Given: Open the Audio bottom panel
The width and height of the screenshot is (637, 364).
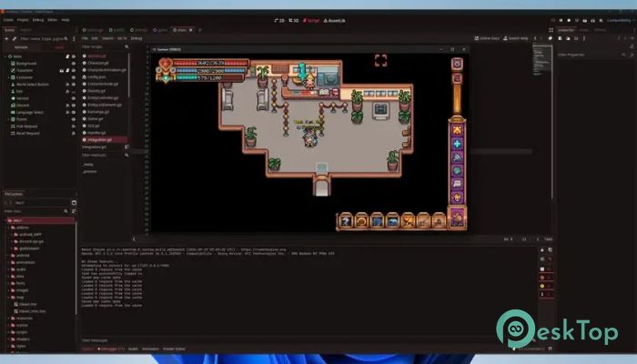Looking at the screenshot, I should click(133, 349).
